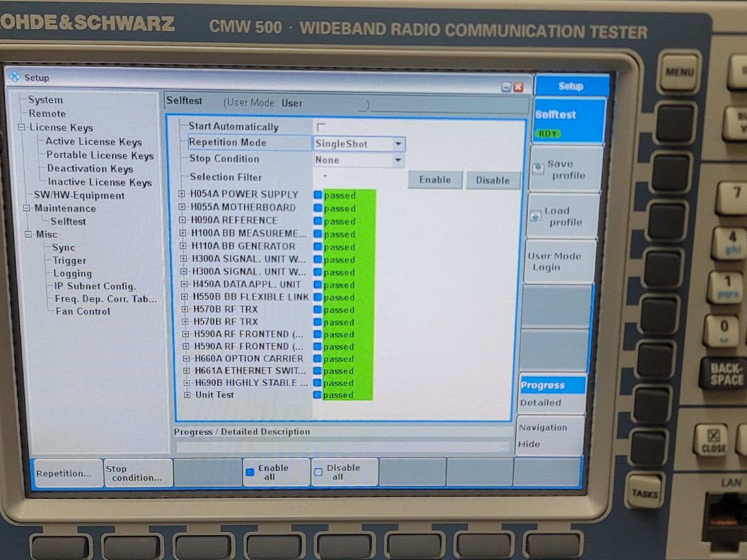Click the Save profile softkey
Image resolution: width=747 pixels, height=560 pixels.
pyautogui.click(x=566, y=170)
